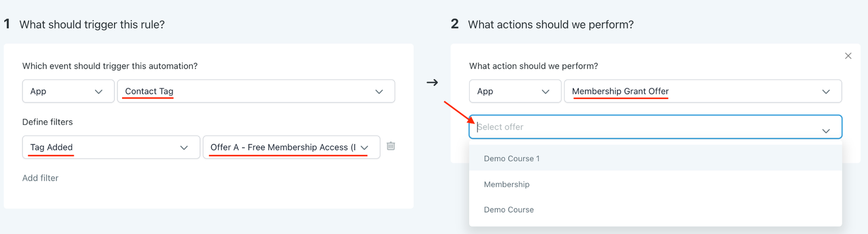
Task: Click the Contact Tag event text
Action: point(149,92)
